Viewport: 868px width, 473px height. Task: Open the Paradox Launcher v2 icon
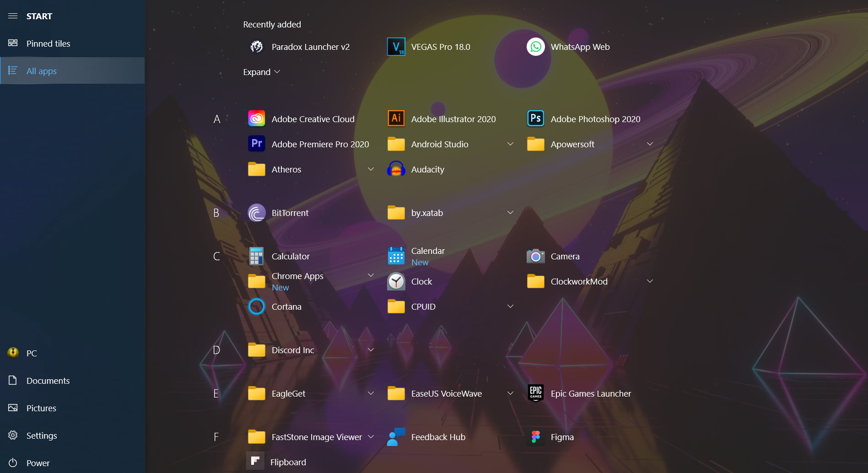pos(257,47)
